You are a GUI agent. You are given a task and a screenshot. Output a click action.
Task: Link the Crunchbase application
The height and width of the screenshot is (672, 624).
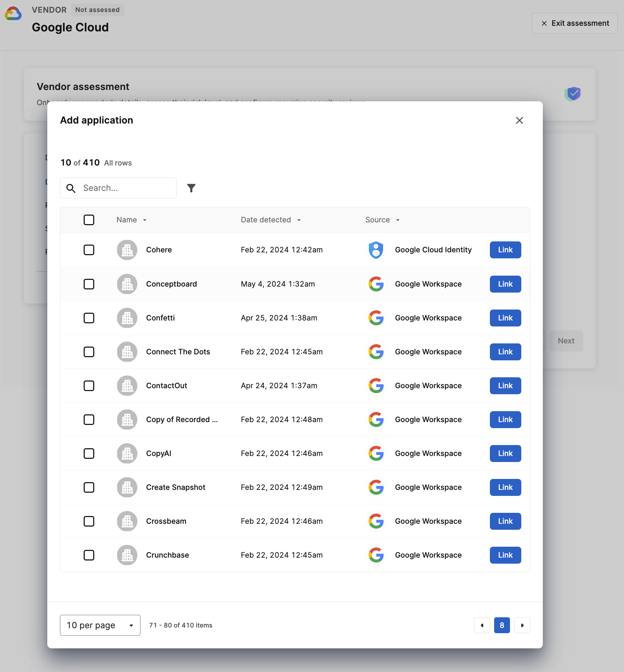tap(505, 555)
